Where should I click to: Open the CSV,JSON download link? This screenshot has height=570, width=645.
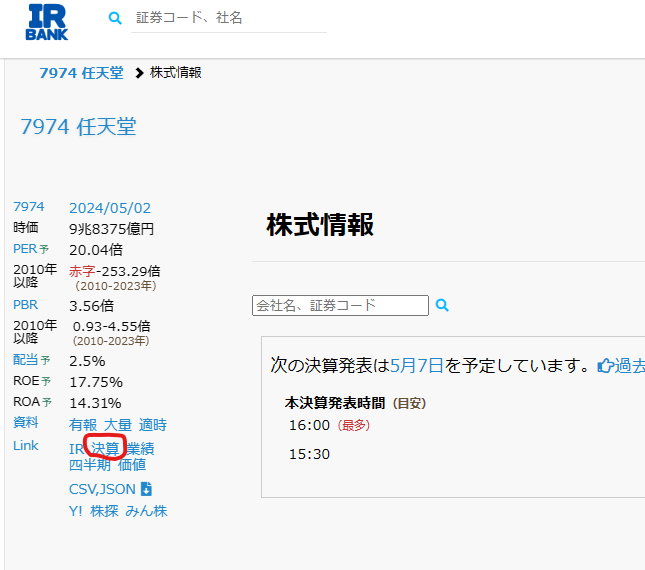[102, 489]
